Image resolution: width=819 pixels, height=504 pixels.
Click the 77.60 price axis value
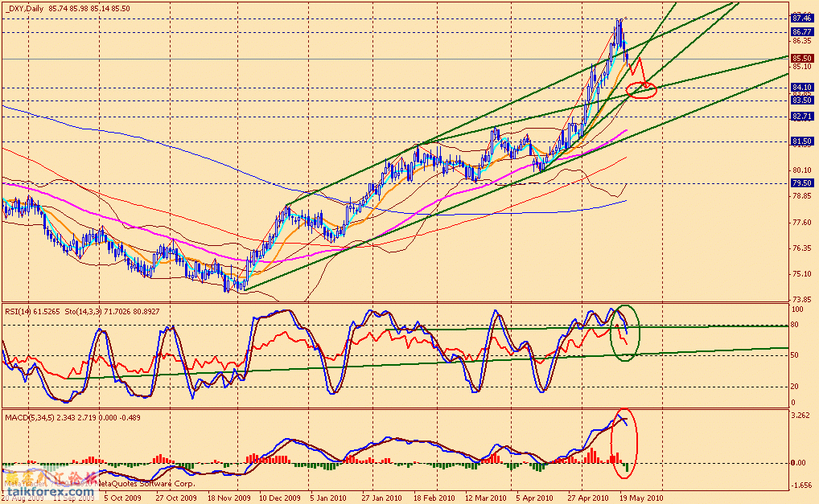(802, 223)
